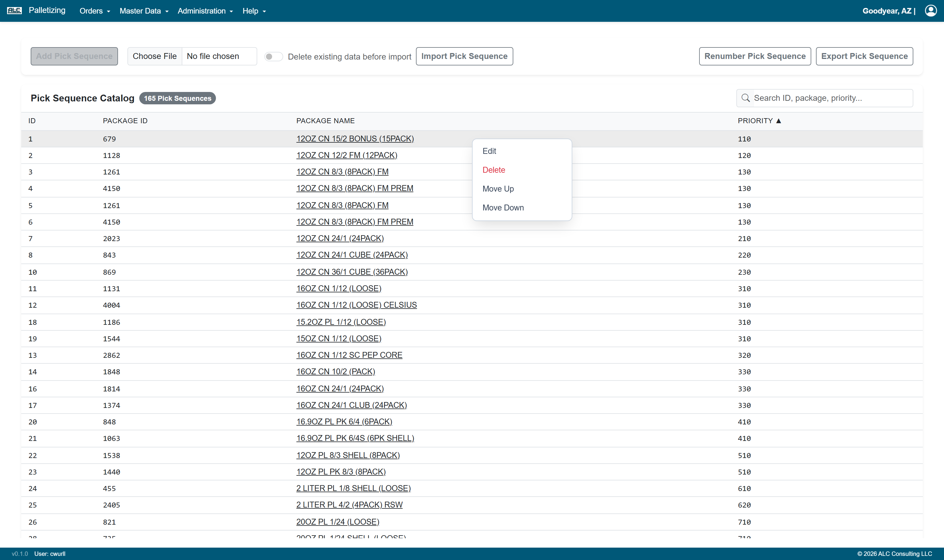Click the Choose File button
Viewport: 944px width, 560px height.
155,56
